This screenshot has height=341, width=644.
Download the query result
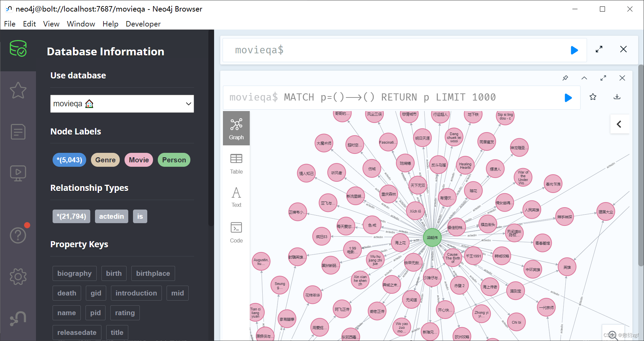pyautogui.click(x=617, y=97)
